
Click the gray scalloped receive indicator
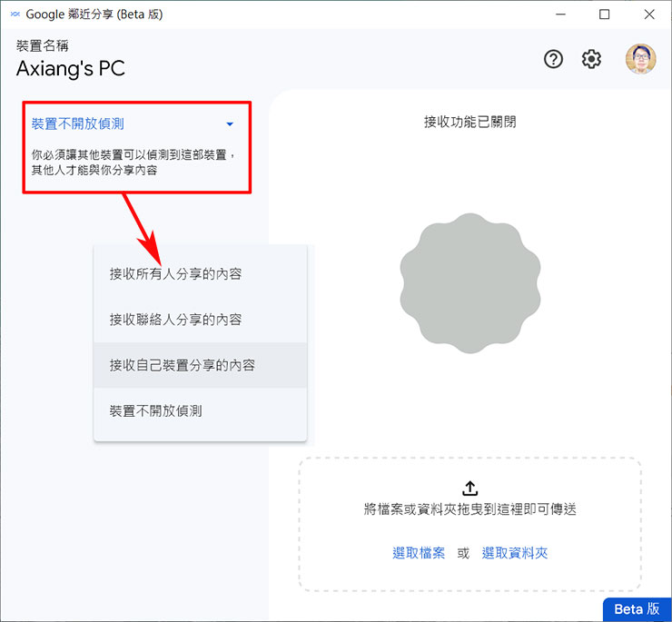click(x=470, y=283)
